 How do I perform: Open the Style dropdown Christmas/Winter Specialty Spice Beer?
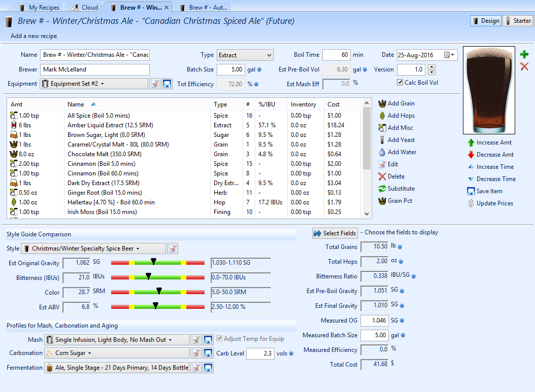pyautogui.click(x=93, y=248)
